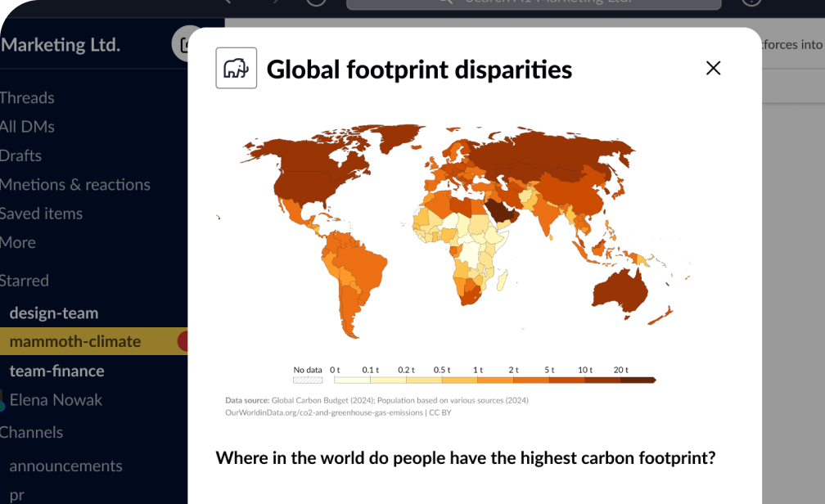
Task: Click the highest carbon footprint question heading
Action: [x=466, y=457]
